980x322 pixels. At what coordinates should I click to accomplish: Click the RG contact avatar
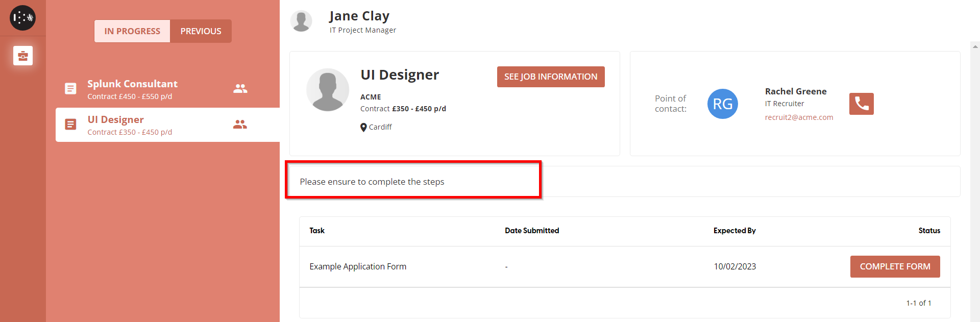[x=722, y=104]
